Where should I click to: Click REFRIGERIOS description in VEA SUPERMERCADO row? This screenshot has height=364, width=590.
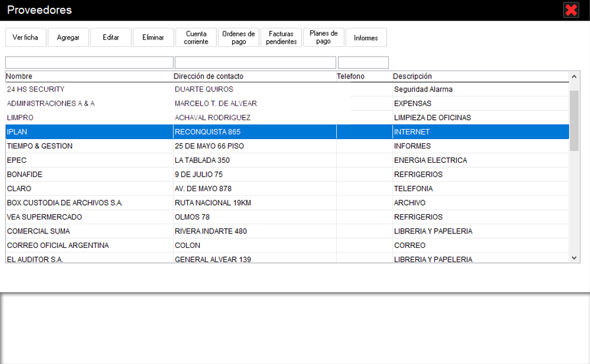pos(481,217)
